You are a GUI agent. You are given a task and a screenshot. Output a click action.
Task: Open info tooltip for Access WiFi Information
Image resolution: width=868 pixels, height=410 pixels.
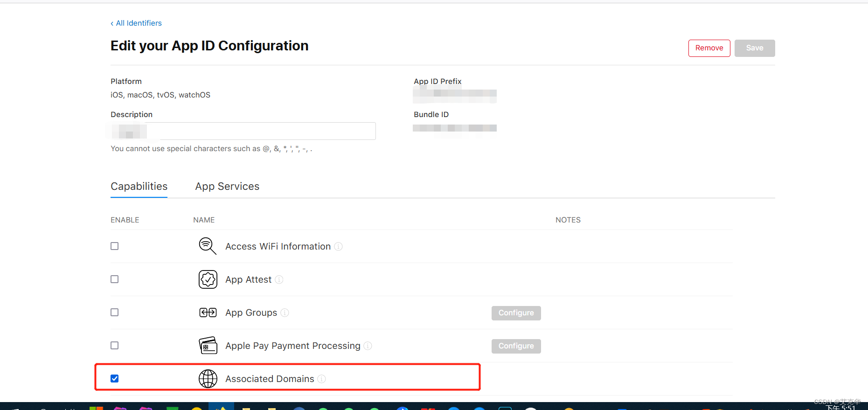pyautogui.click(x=339, y=246)
